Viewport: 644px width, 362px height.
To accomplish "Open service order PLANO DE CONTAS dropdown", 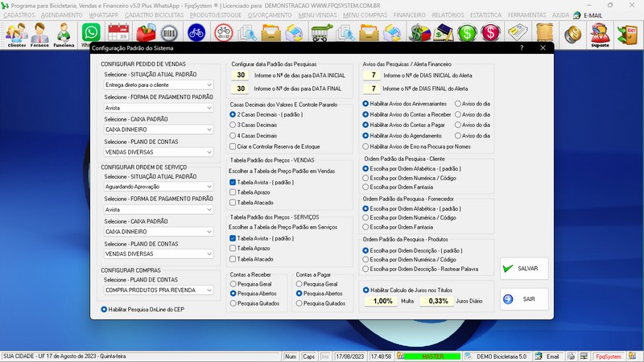I will (x=159, y=253).
